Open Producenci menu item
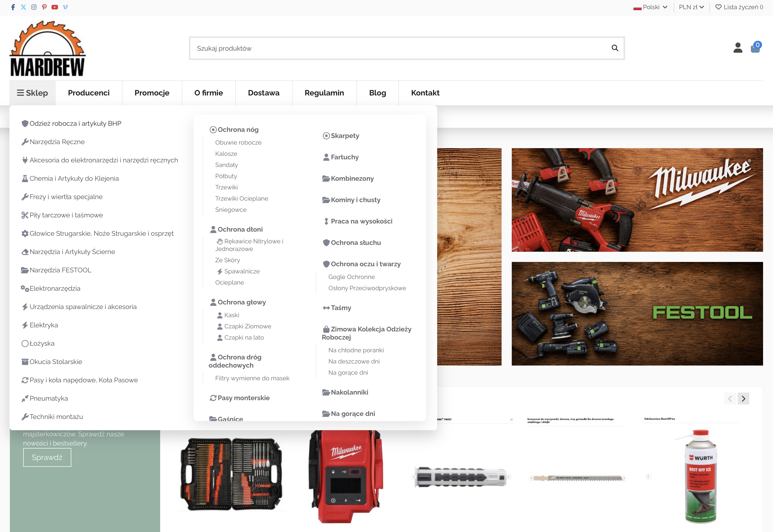Image resolution: width=773 pixels, height=532 pixels. coord(89,93)
